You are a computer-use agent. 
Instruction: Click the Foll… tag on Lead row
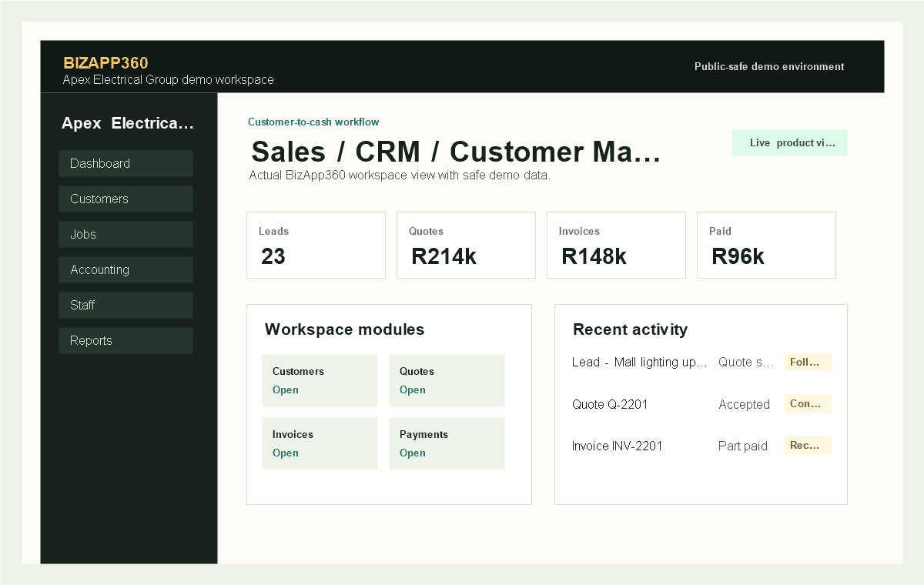[808, 362]
